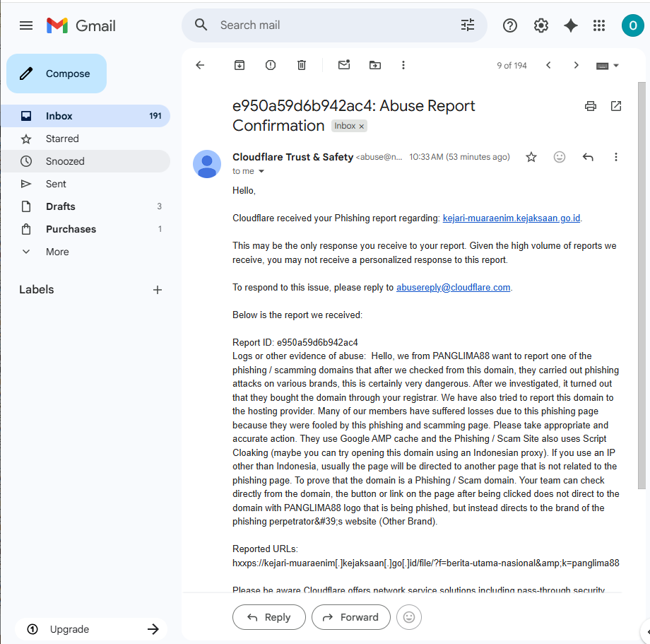Open the kejari-muaraenim.kejaksaan.go.id link
Screen dimensions: 650x644
tap(511, 218)
